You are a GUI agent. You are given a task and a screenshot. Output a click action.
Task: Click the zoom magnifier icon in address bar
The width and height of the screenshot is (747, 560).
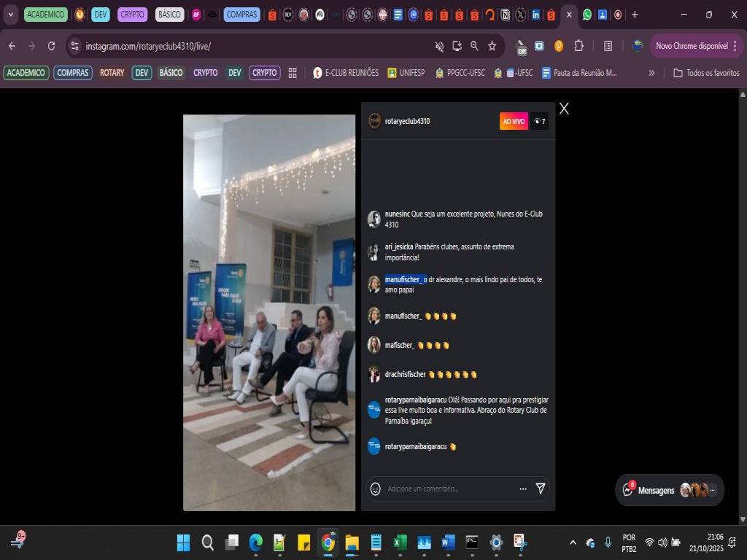point(474,46)
